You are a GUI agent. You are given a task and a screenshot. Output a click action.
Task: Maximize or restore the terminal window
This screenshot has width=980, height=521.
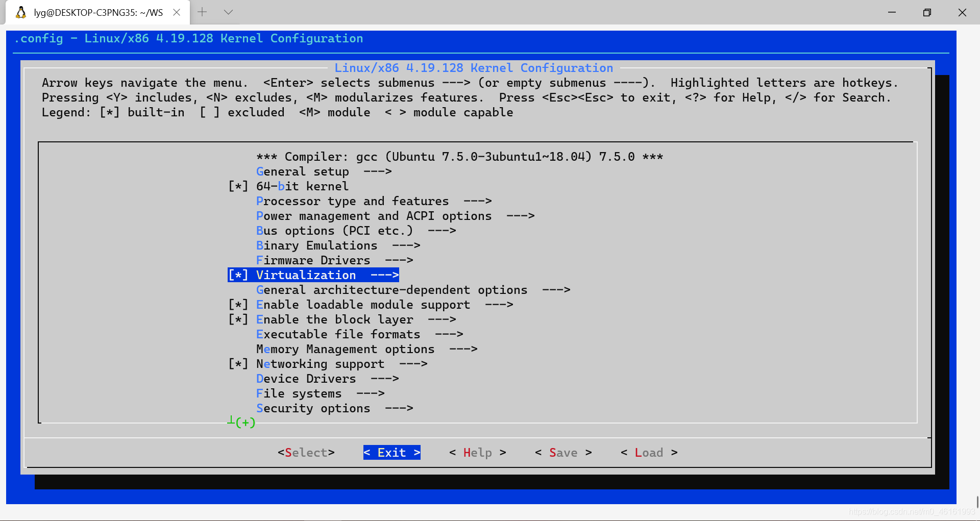(x=927, y=12)
